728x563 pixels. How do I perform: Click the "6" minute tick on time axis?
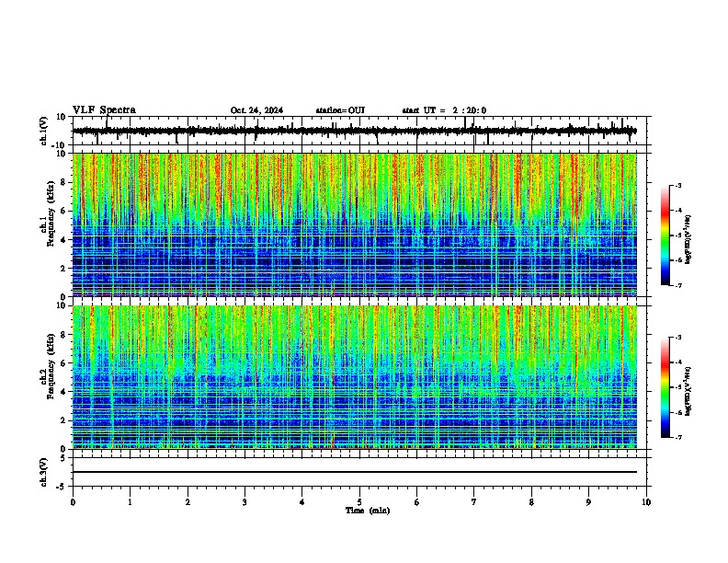click(x=417, y=502)
